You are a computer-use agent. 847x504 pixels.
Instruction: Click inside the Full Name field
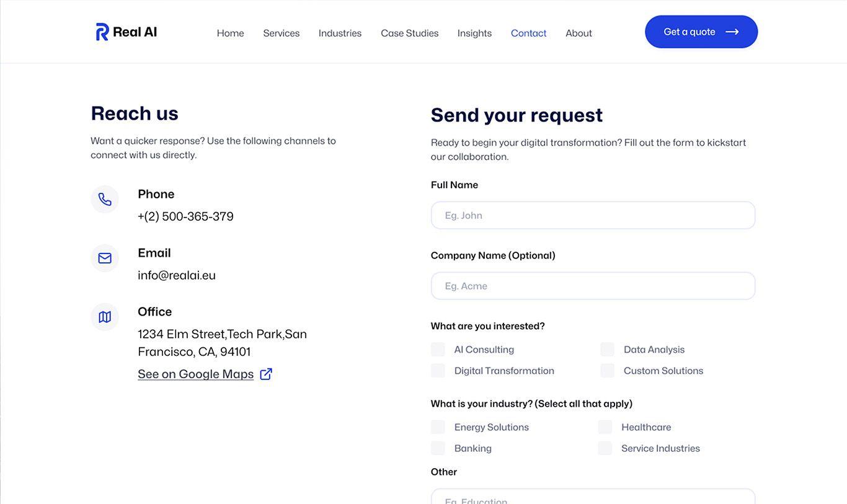pyautogui.click(x=593, y=215)
